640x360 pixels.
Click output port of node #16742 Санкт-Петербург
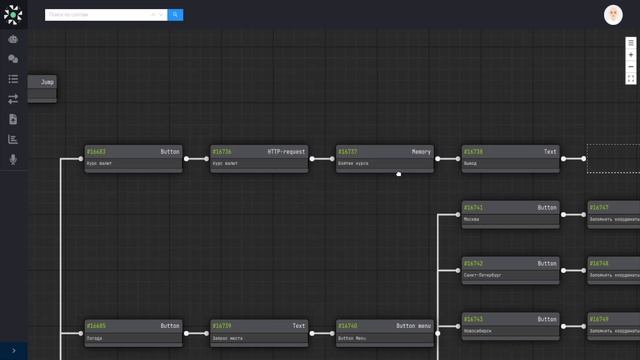[564, 271]
